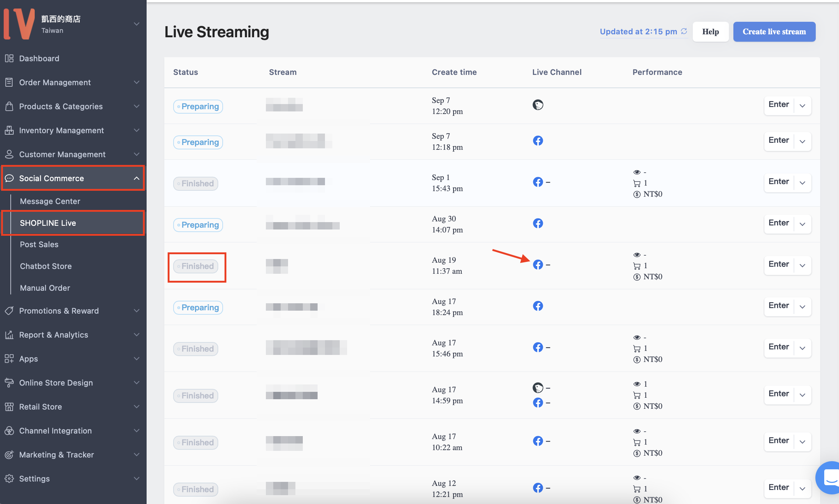Click the Online Store Design paint roller icon
Image resolution: width=839 pixels, height=504 pixels.
tap(9, 383)
